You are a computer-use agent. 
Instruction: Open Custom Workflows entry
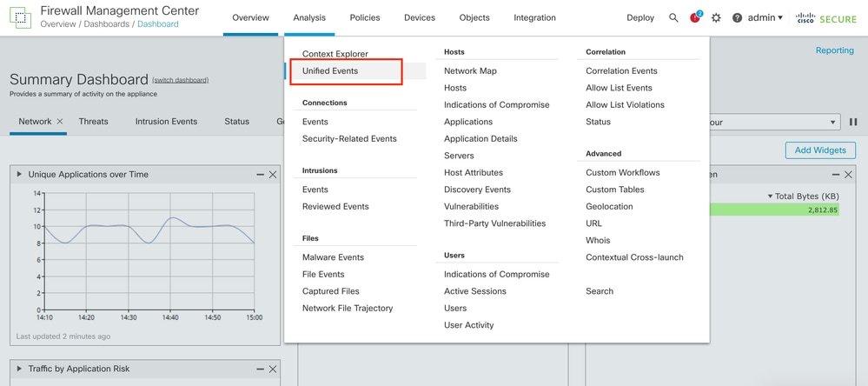[623, 173]
